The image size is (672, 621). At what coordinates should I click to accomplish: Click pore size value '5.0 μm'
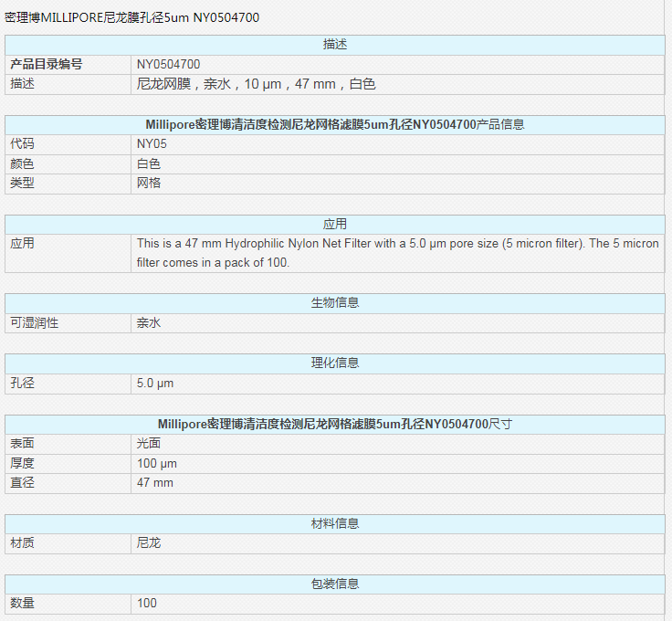[155, 384]
